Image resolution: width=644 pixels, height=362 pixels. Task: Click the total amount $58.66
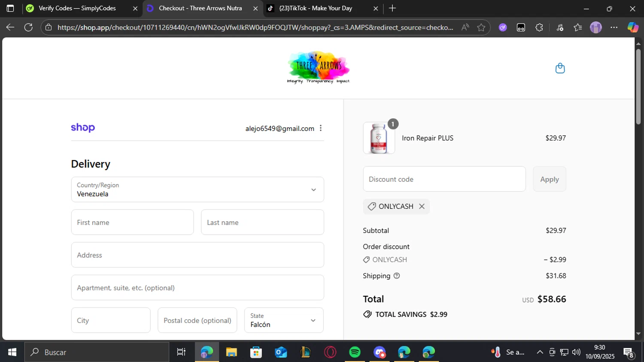tap(552, 299)
